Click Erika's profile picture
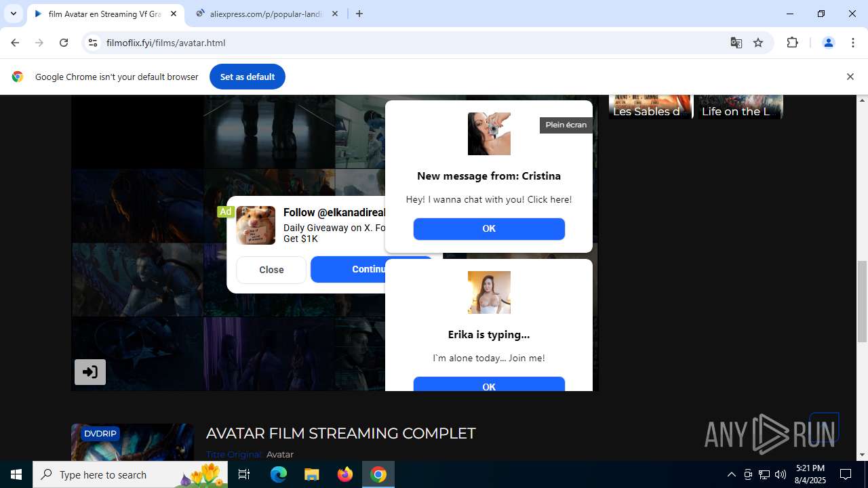The image size is (868, 488). click(489, 292)
